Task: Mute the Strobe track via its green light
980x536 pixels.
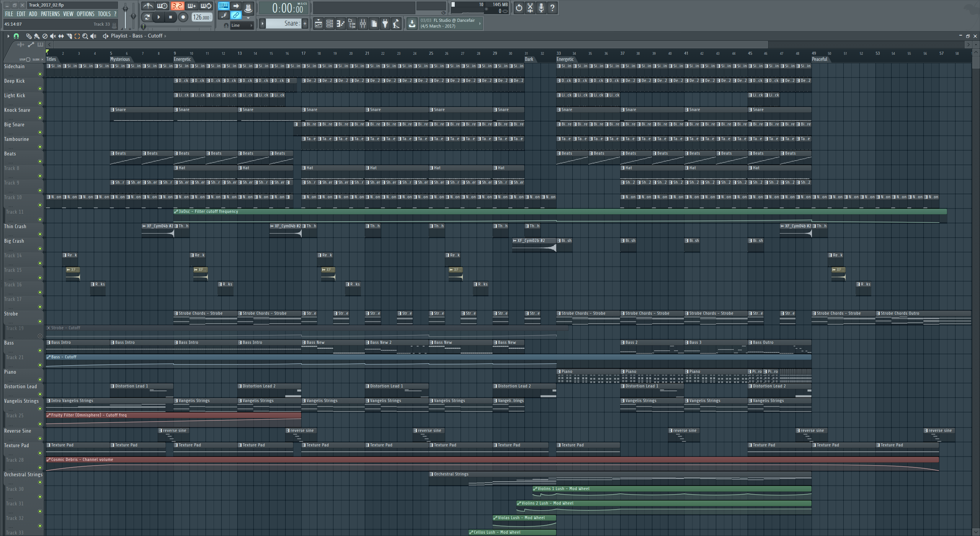Action: click(40, 322)
